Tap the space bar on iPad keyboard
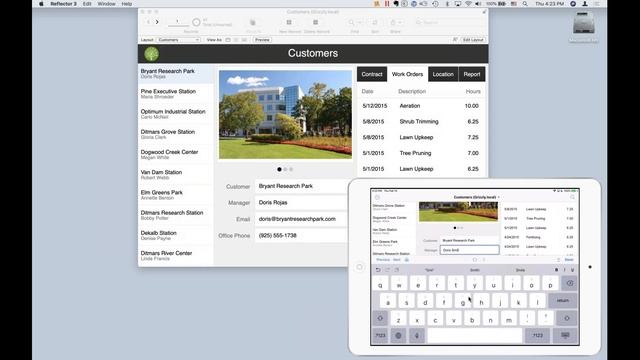The height and width of the screenshot is (360, 640). coord(475,336)
